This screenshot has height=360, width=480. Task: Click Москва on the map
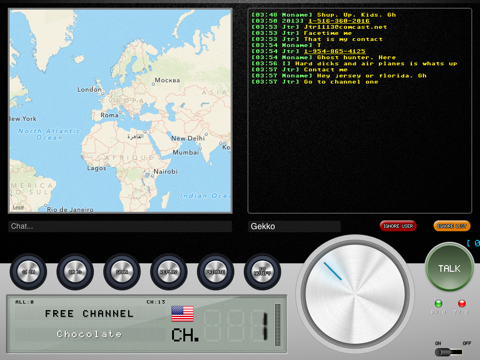(x=167, y=80)
